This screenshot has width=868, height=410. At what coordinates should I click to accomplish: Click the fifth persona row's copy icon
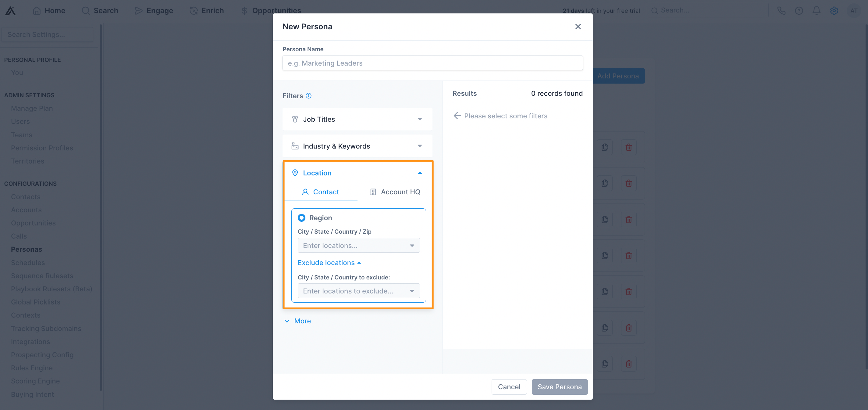click(x=605, y=292)
